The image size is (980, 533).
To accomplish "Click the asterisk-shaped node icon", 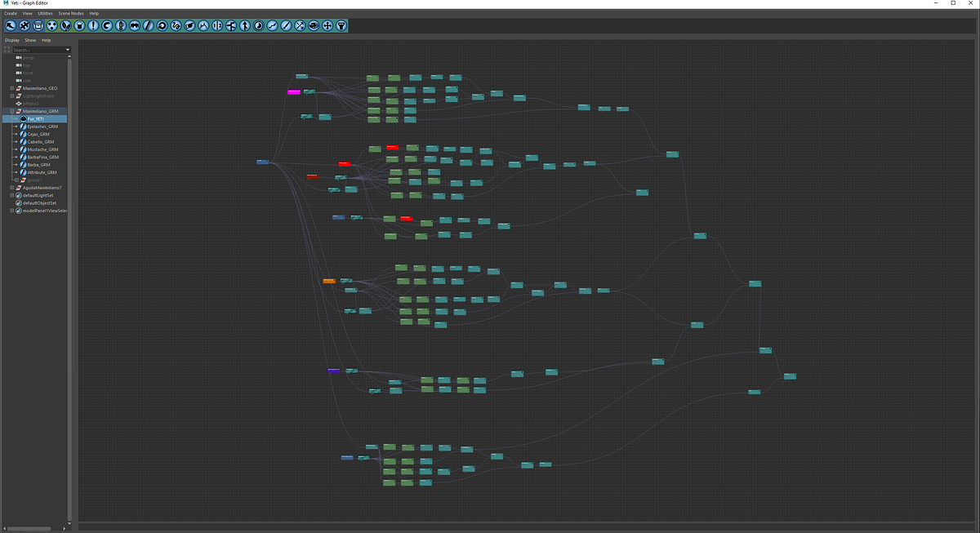I will pyautogui.click(x=24, y=26).
